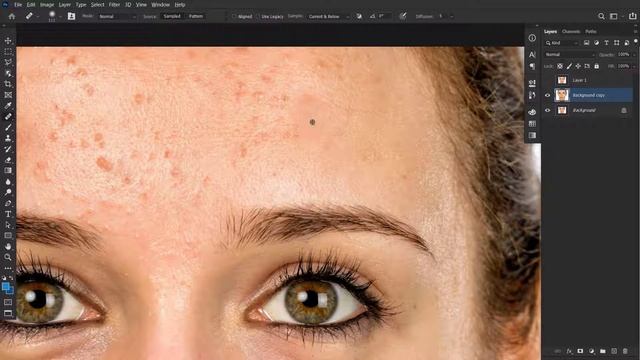640x360 pixels.
Task: Switch to the Paths tab
Action: [x=591, y=31]
